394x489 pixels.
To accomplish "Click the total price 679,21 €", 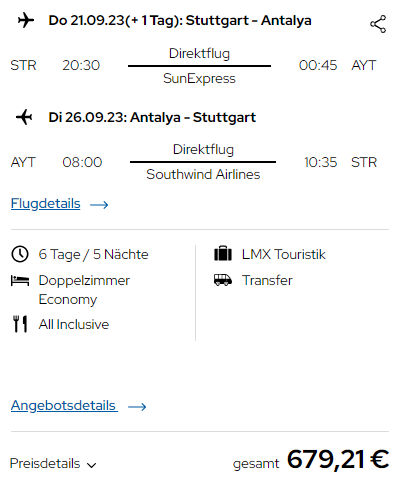I will tap(338, 459).
